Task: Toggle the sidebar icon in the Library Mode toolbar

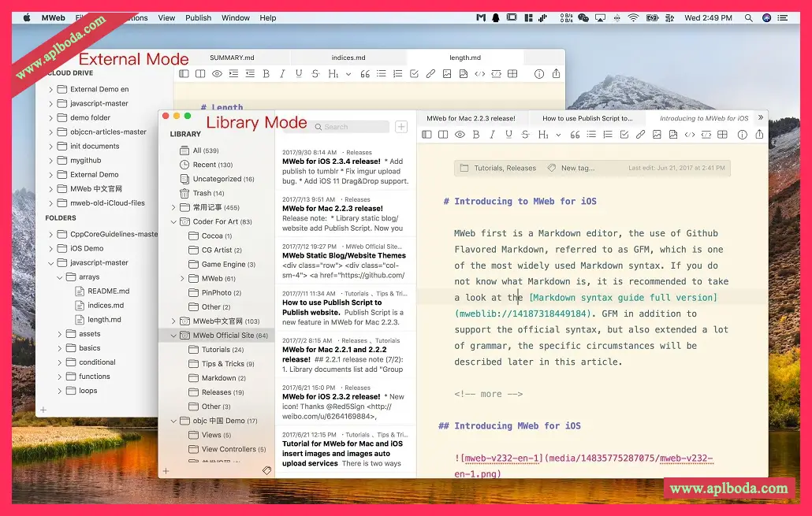Action: point(426,135)
